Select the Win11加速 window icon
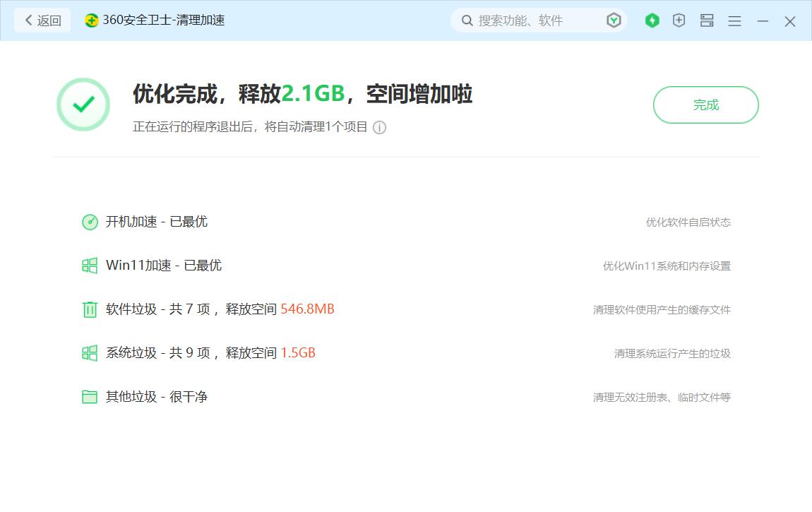 90,266
